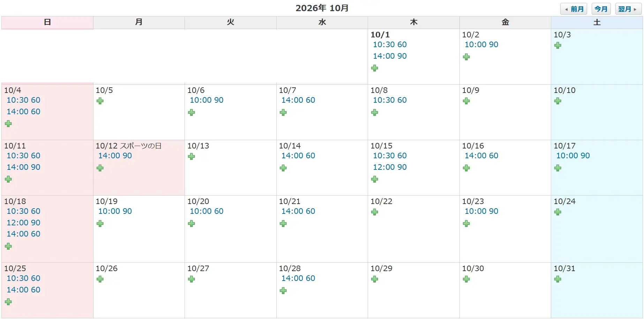This screenshot has width=644, height=319.
Task: Advance to next month with 翌月 button
Action: [628, 9]
